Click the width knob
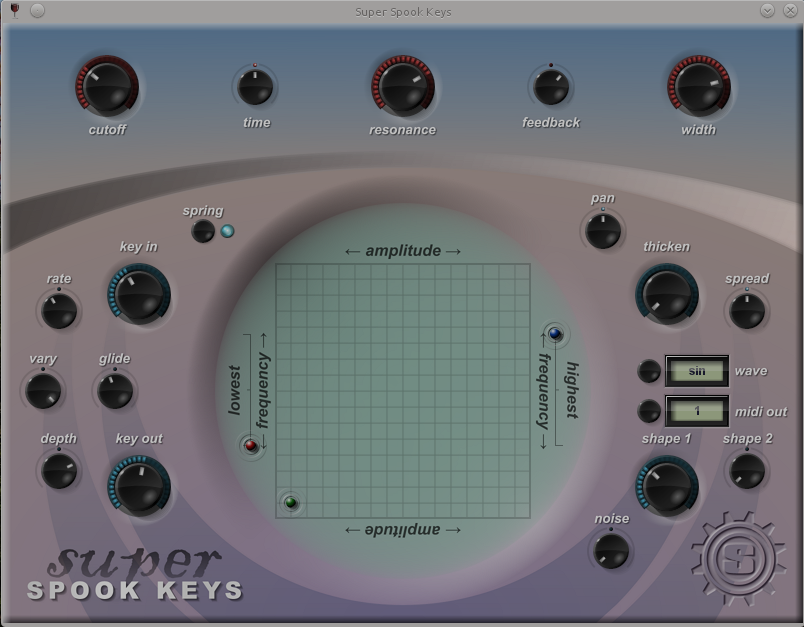 [698, 88]
